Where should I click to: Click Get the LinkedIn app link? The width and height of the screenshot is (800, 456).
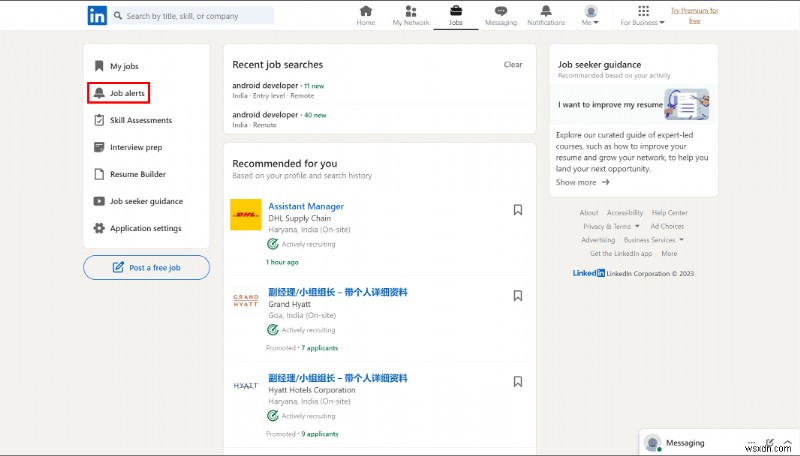coord(621,254)
